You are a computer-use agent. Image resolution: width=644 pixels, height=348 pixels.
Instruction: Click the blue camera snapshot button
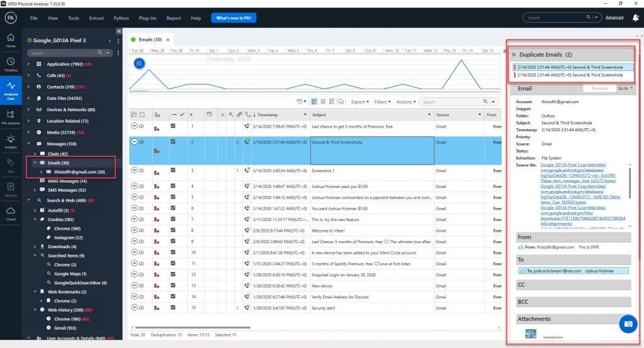click(x=628, y=324)
